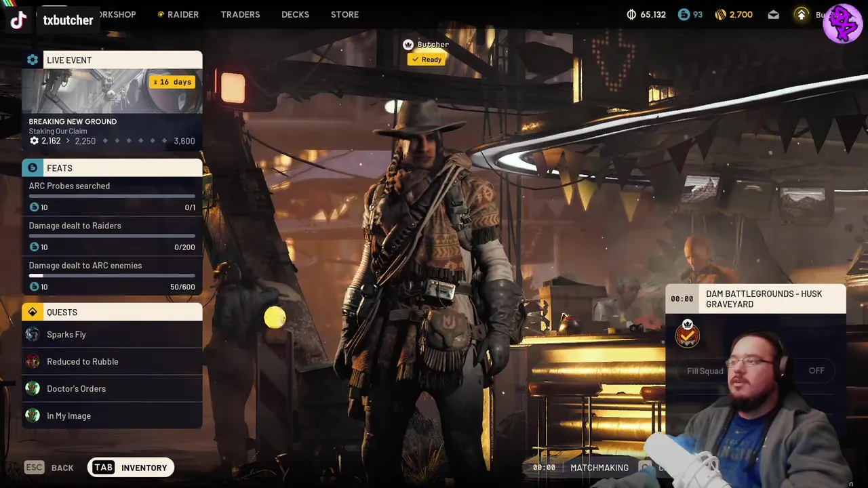The width and height of the screenshot is (868, 488).
Task: Open the Dam Battlegrounds map selector
Action: point(755,299)
